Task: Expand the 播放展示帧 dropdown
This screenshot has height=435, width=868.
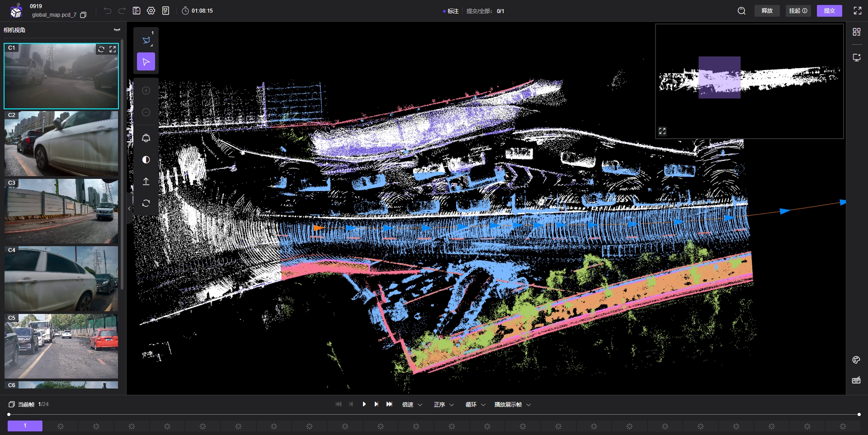Action: tap(512, 405)
